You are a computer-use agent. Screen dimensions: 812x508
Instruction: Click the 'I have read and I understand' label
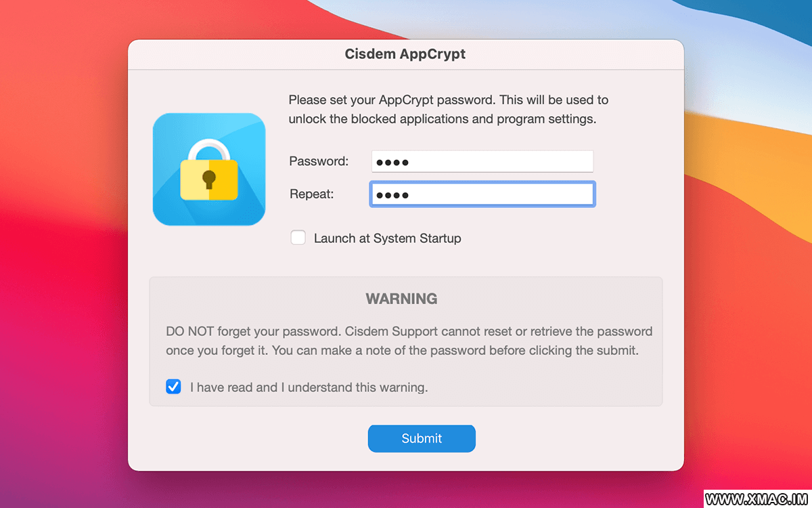[309, 387]
